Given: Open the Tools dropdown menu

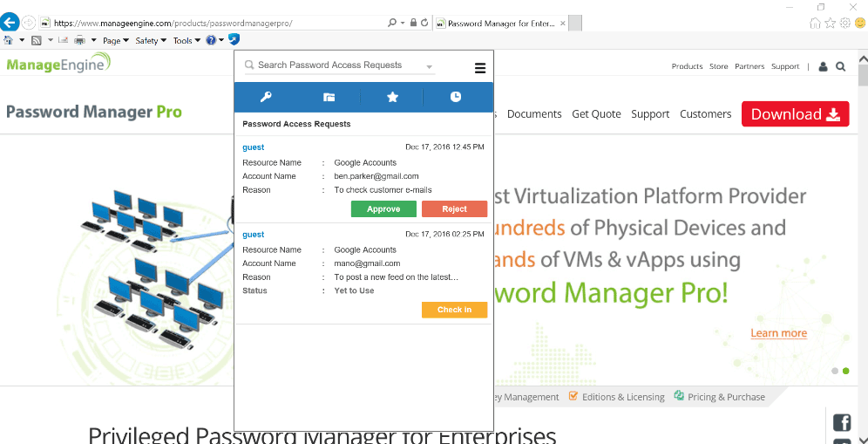Looking at the screenshot, I should point(186,40).
